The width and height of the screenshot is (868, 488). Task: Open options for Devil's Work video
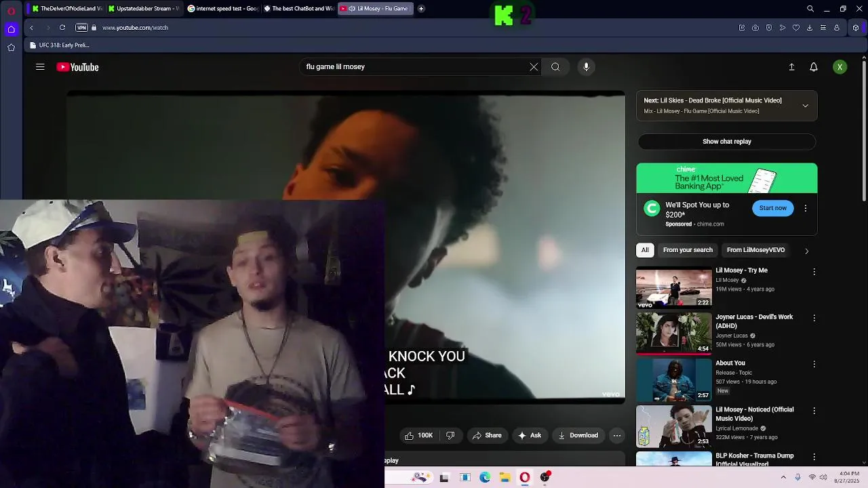coord(814,318)
